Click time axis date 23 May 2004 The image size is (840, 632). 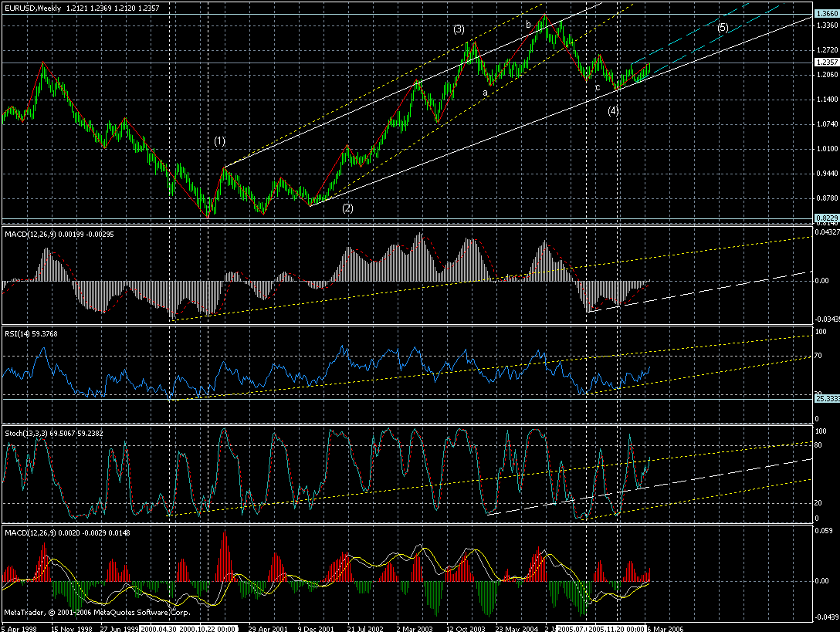[517, 629]
